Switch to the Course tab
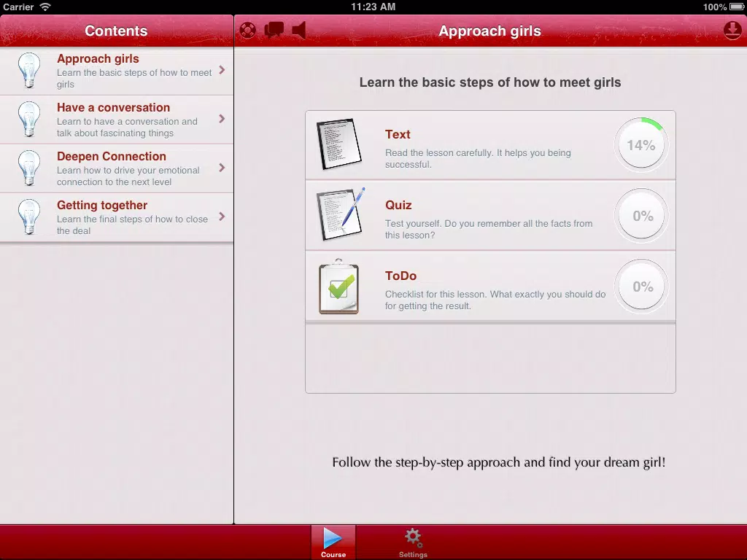 tap(333, 542)
